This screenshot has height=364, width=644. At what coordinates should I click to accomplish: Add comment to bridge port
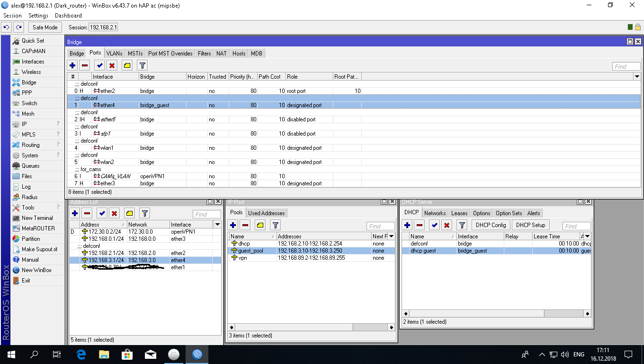[x=127, y=66]
